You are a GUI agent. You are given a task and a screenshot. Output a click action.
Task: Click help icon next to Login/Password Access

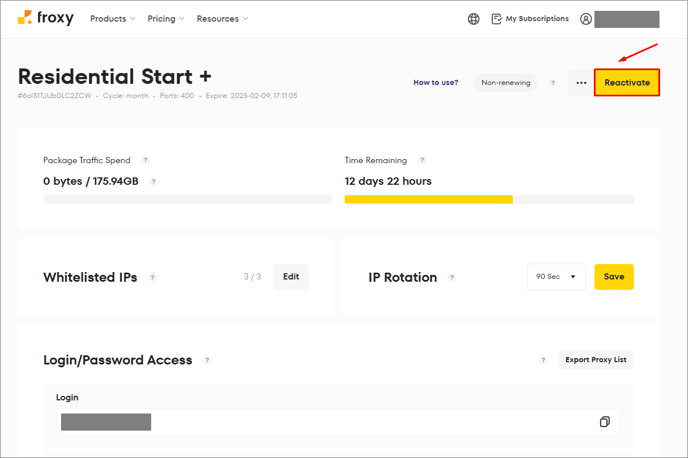tap(207, 360)
